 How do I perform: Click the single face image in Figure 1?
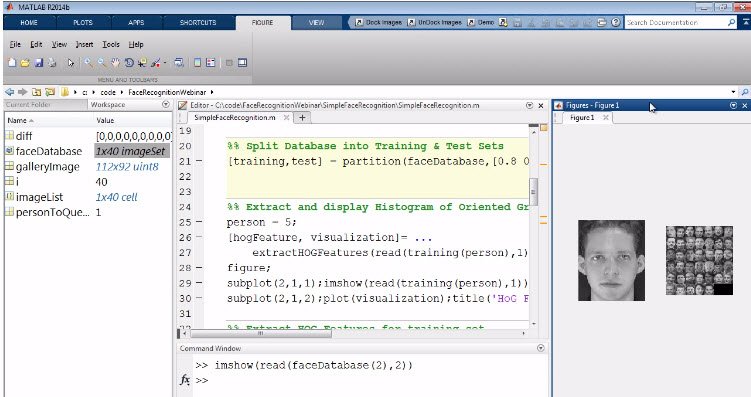coord(611,261)
